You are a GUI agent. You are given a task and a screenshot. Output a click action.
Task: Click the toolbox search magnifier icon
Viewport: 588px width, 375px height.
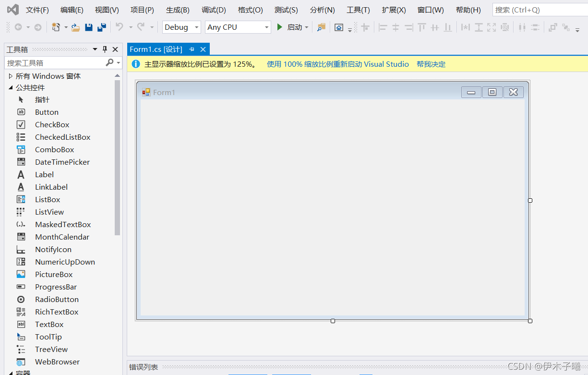click(109, 62)
